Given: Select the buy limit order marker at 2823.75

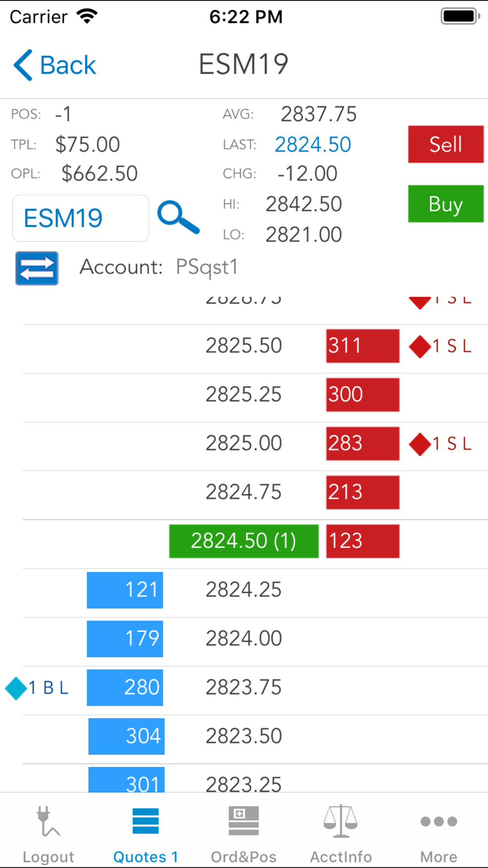Looking at the screenshot, I should click(37, 688).
